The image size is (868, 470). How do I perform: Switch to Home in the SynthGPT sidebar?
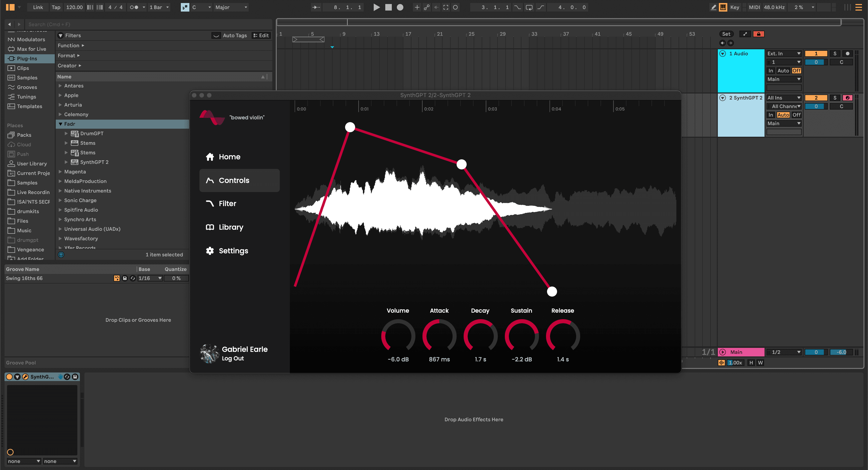click(230, 156)
